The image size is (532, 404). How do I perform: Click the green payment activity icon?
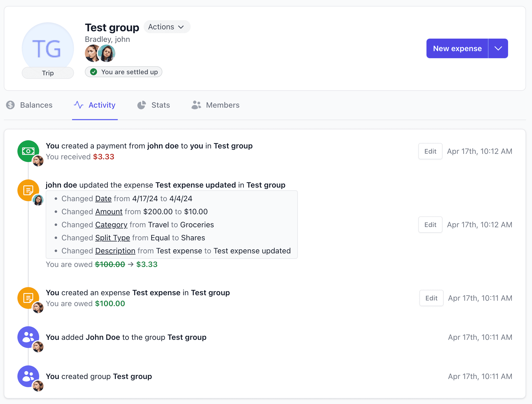(x=28, y=151)
